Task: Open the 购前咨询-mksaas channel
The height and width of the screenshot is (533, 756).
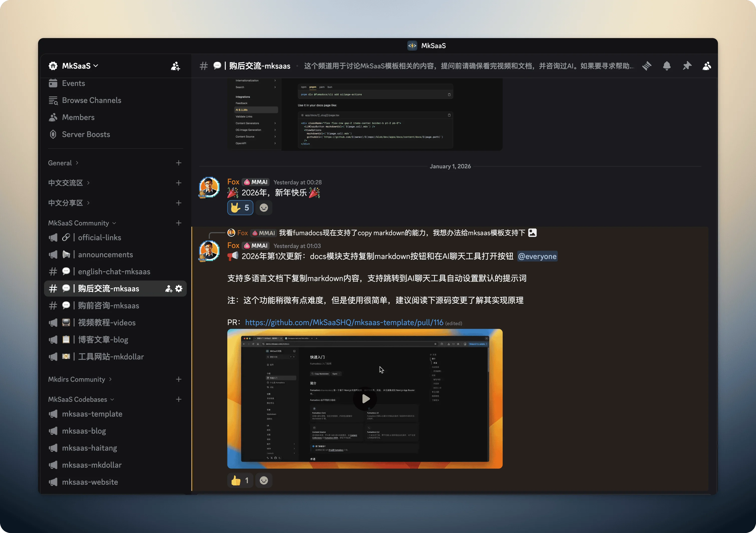Action: 115,306
